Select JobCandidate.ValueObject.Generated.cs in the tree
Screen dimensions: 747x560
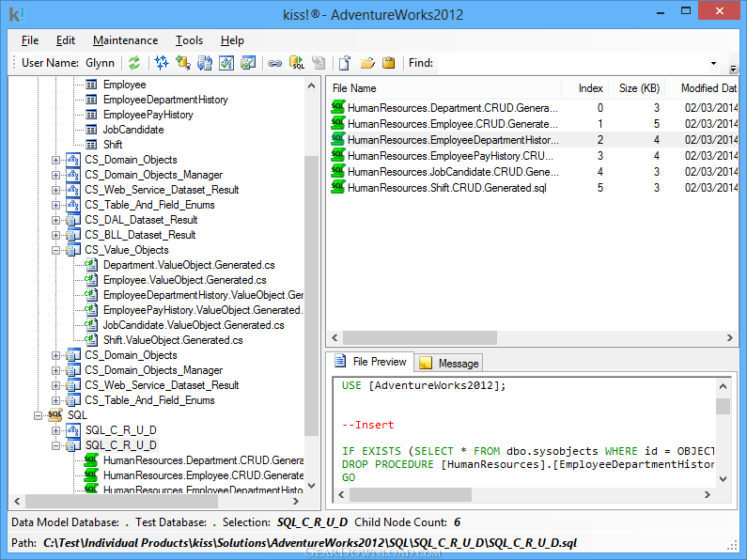click(x=193, y=325)
